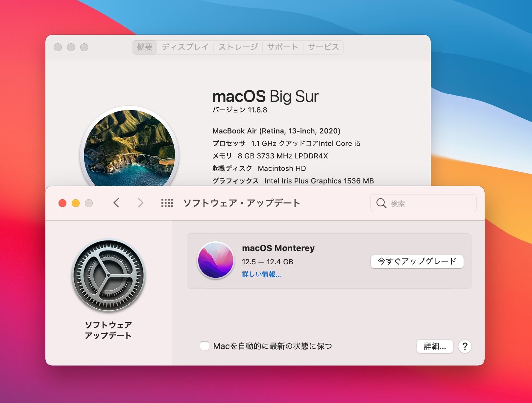Minimize the Software Update window
Image resolution: width=532 pixels, height=403 pixels.
tap(76, 203)
